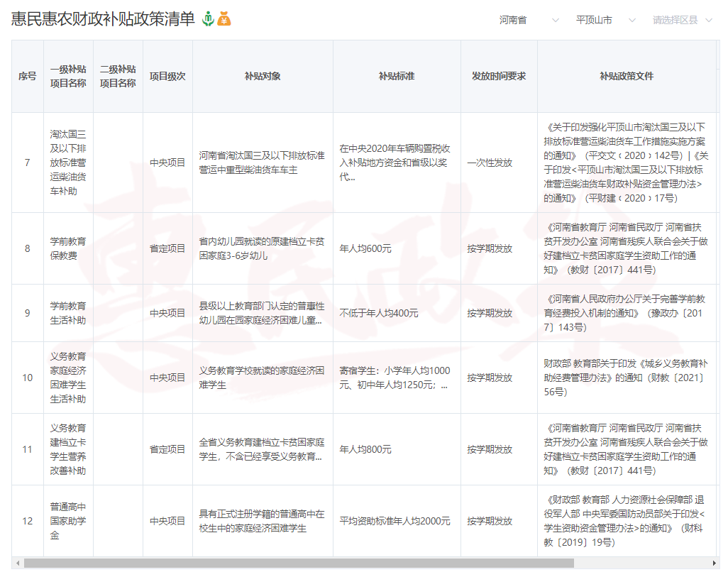728x572 pixels.
Task: Open the 河南省 province dropdown
Action: pyautogui.click(x=529, y=20)
